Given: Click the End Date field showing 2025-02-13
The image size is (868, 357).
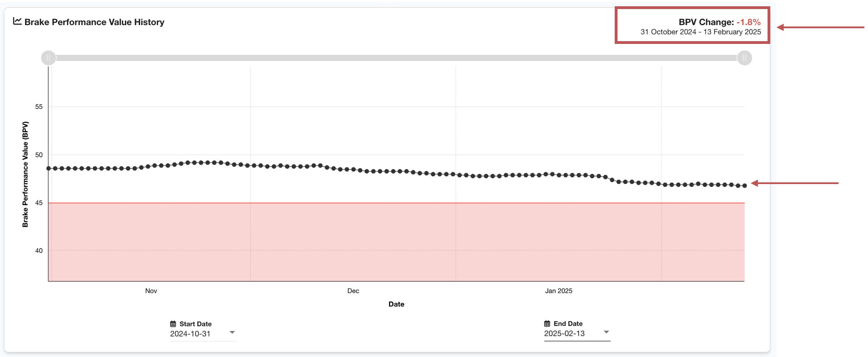Looking at the screenshot, I should pos(564,333).
